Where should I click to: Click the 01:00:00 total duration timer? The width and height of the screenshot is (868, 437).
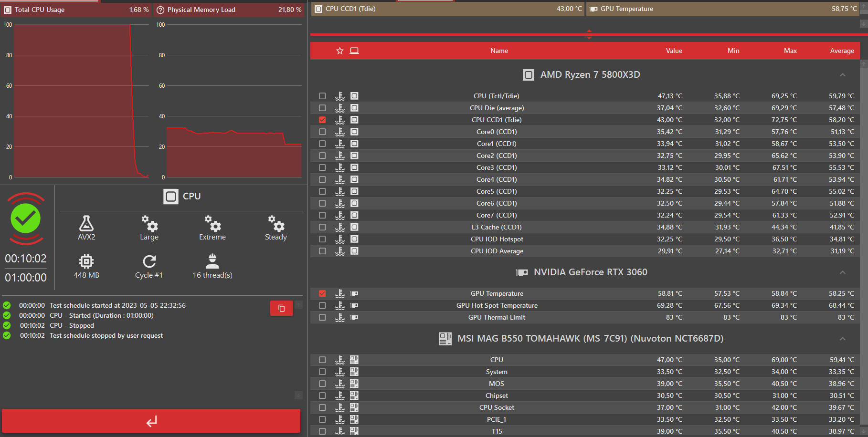click(x=26, y=278)
